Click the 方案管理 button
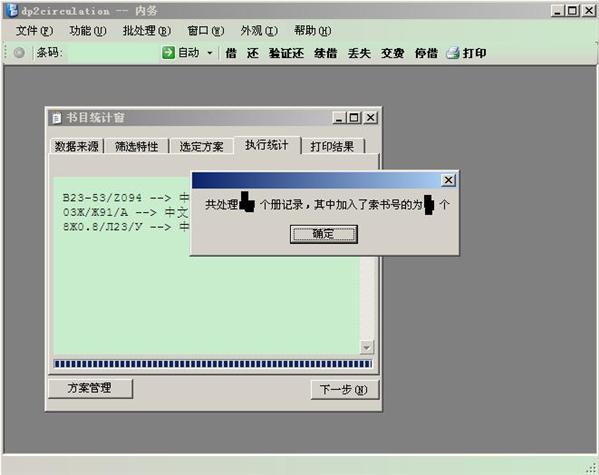 [91, 388]
